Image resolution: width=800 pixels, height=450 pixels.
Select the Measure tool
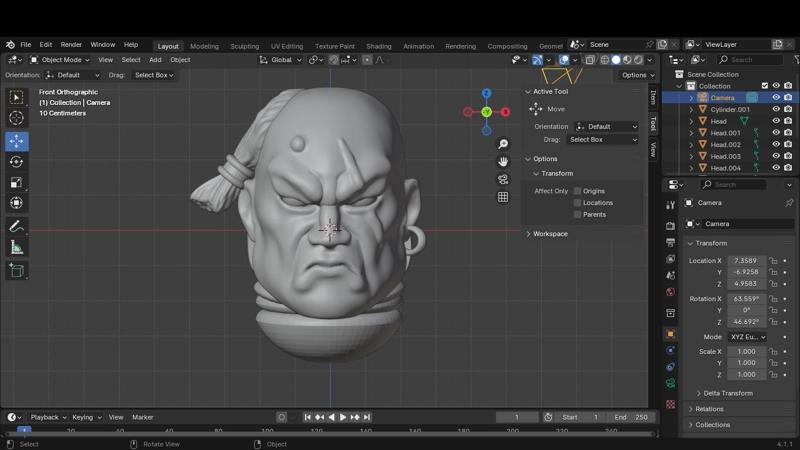[16, 248]
